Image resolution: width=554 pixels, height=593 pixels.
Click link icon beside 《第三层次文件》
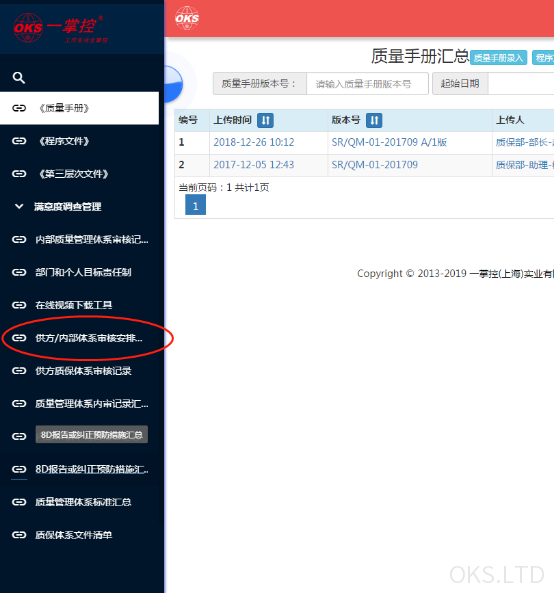pyautogui.click(x=19, y=174)
